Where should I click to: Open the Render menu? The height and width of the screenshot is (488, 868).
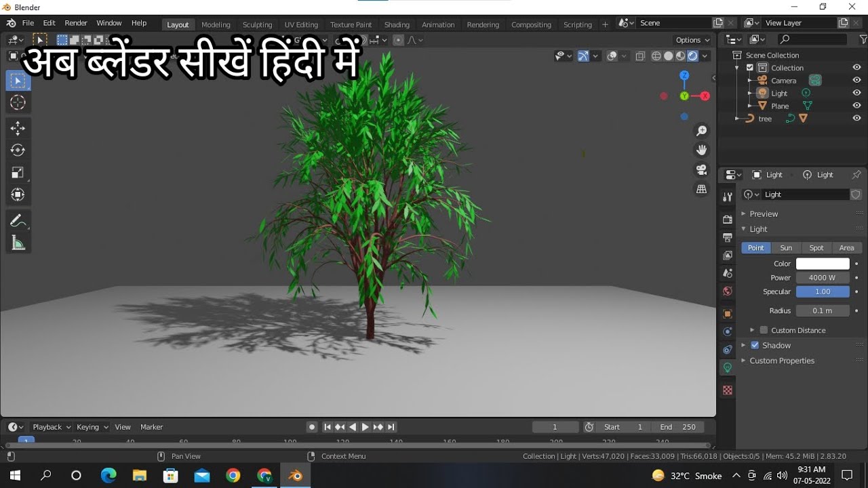point(76,23)
